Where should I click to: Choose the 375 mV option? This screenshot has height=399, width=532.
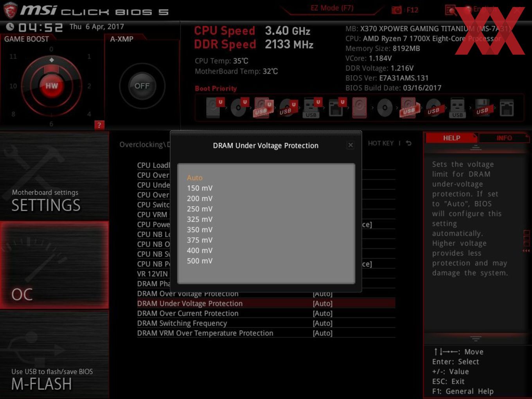click(x=199, y=240)
